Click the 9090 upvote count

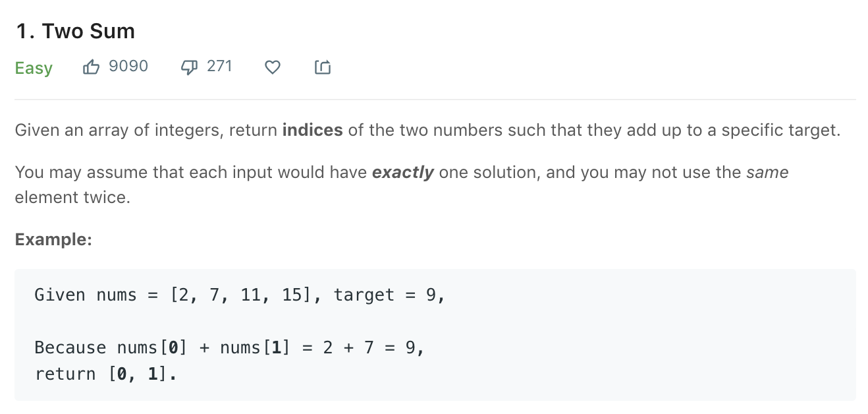pyautogui.click(x=128, y=66)
